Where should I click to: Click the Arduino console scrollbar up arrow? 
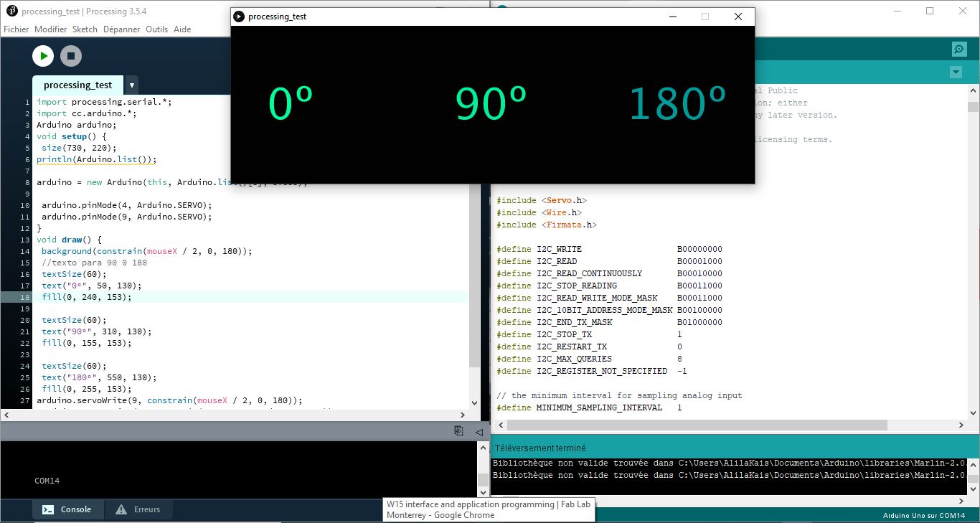(x=973, y=463)
